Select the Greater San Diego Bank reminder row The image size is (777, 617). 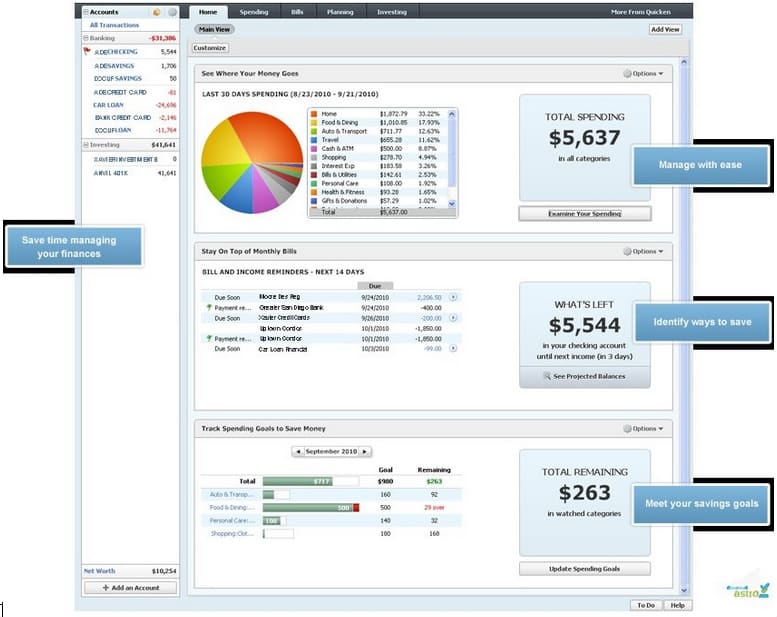tap(331, 308)
